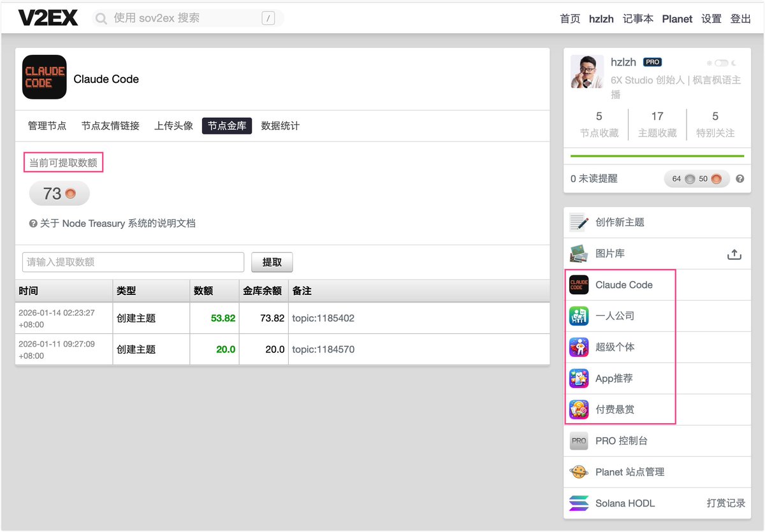The width and height of the screenshot is (765, 532).
Task: Click the 64 silver 50 bronze balance pill
Action: click(x=696, y=179)
